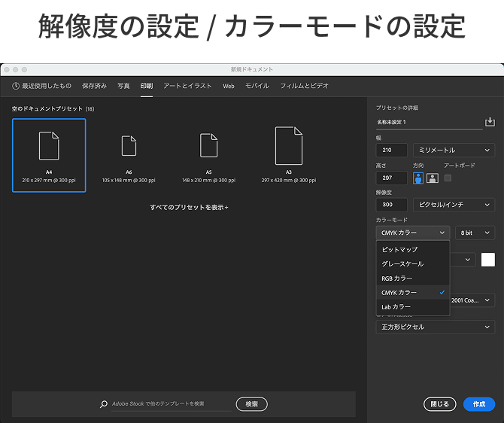
Task: Switch to the アートとイラスト tab
Action: click(188, 86)
